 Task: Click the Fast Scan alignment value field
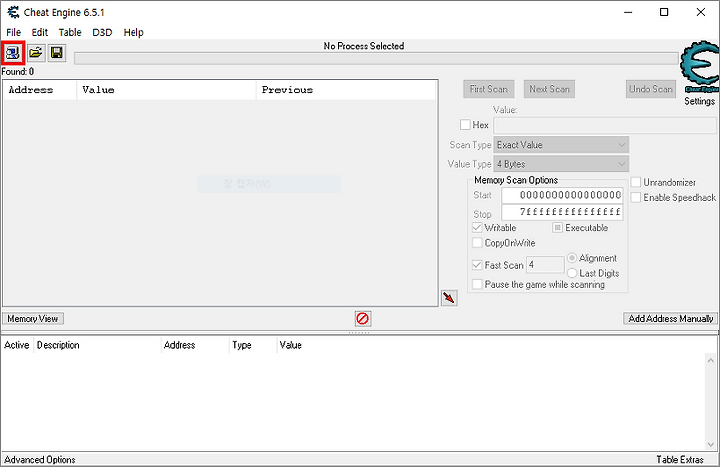click(x=545, y=265)
